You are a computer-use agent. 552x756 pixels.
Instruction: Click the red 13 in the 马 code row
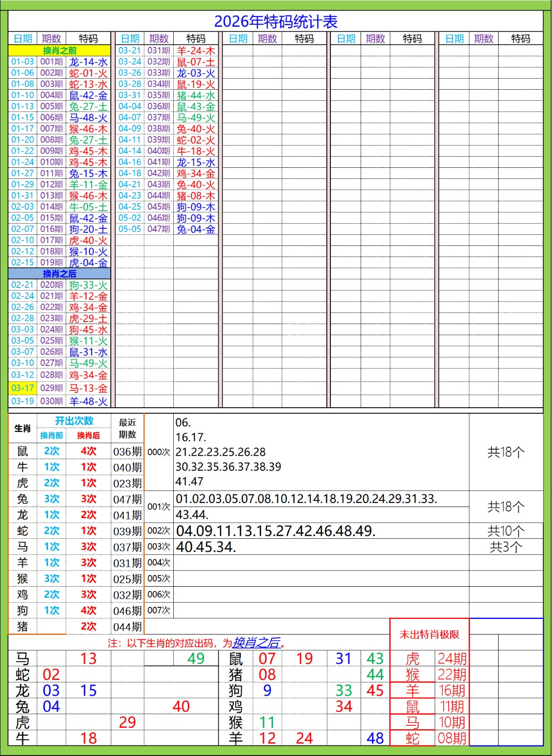(x=88, y=659)
